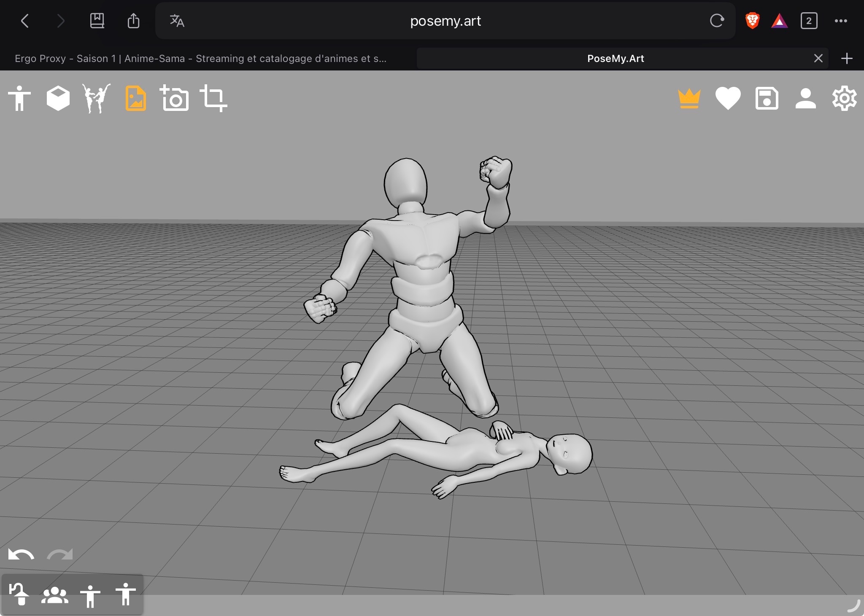Click the redo arrow
Image resolution: width=864 pixels, height=616 pixels.
[x=60, y=555]
